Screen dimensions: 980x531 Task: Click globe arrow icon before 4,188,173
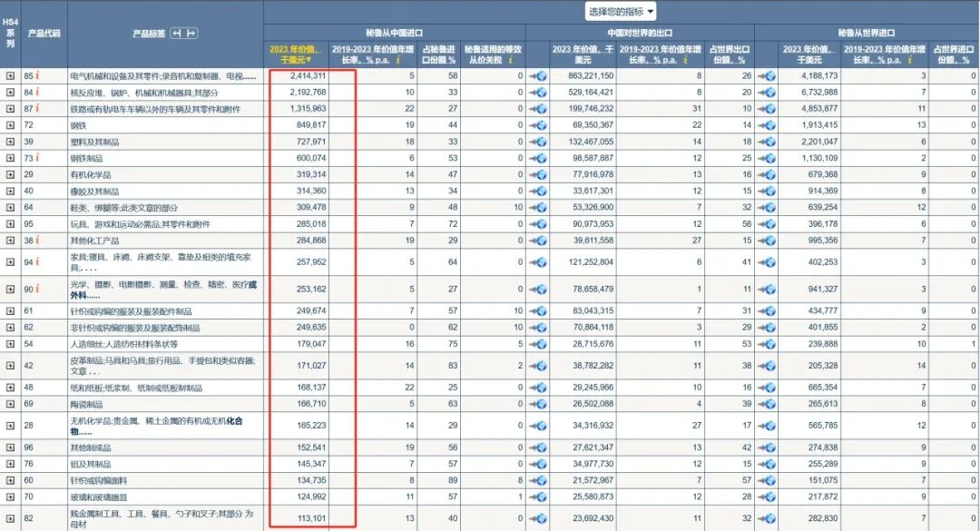tap(766, 75)
